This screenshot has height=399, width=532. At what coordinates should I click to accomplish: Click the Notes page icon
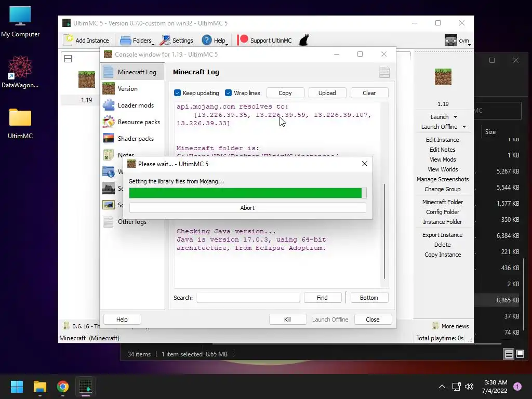point(108,155)
